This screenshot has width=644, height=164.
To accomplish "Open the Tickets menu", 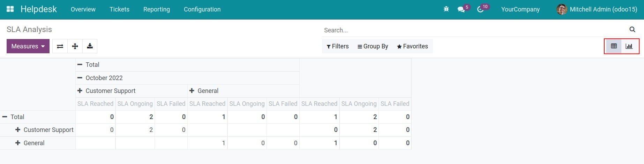I will click(119, 9).
